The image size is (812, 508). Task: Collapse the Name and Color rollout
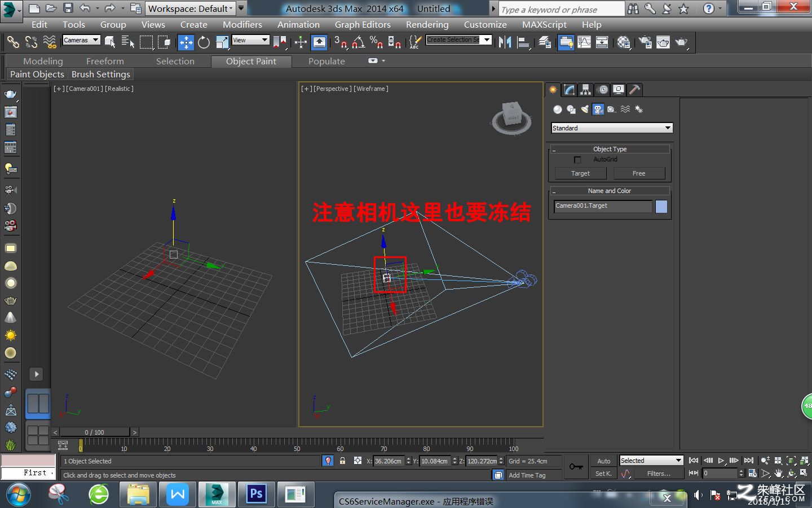(610, 191)
